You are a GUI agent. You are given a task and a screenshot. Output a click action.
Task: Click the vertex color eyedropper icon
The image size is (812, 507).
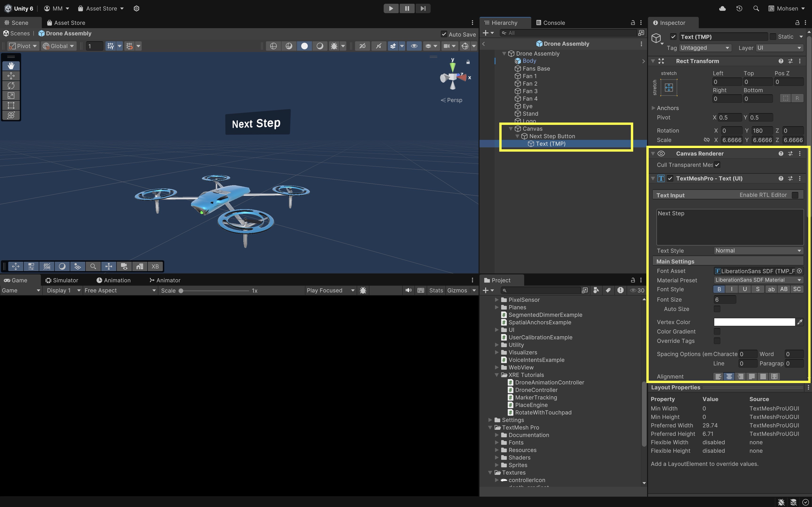pyautogui.click(x=800, y=322)
